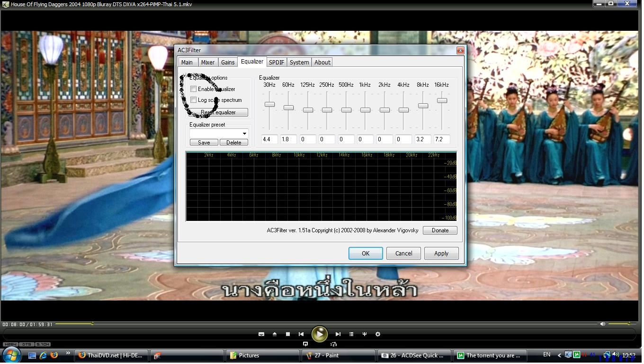Click the shuffle icon below the play button
Viewport: 644px width, 364px height.
(333, 344)
